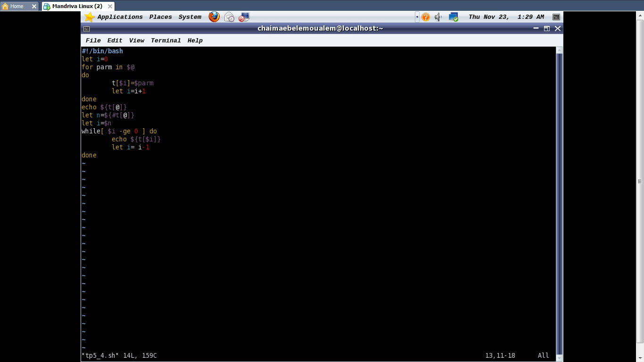Open the View menu in terminal

(136, 41)
